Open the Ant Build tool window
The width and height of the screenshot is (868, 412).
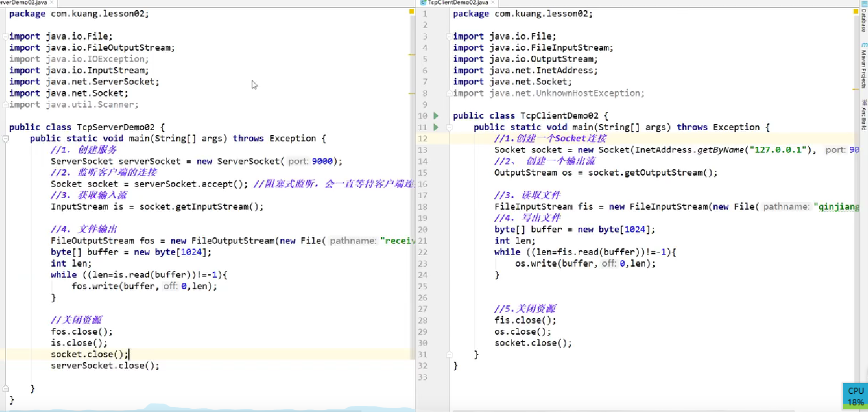[864, 115]
